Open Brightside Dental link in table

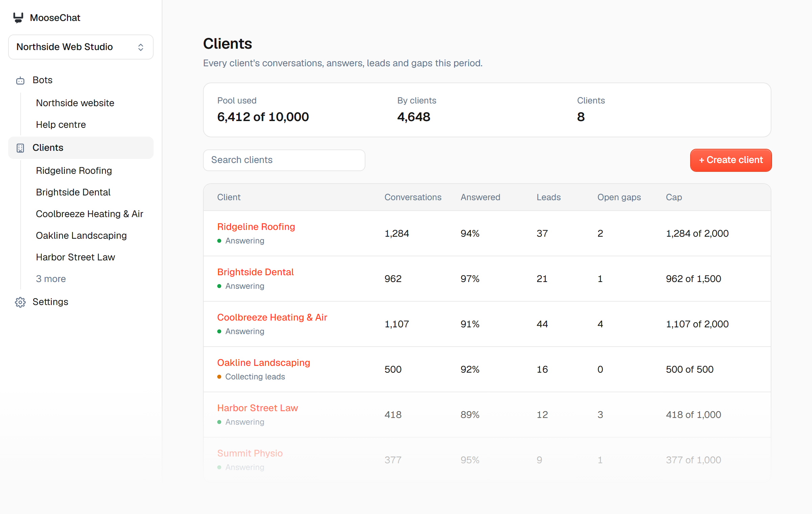pyautogui.click(x=255, y=272)
